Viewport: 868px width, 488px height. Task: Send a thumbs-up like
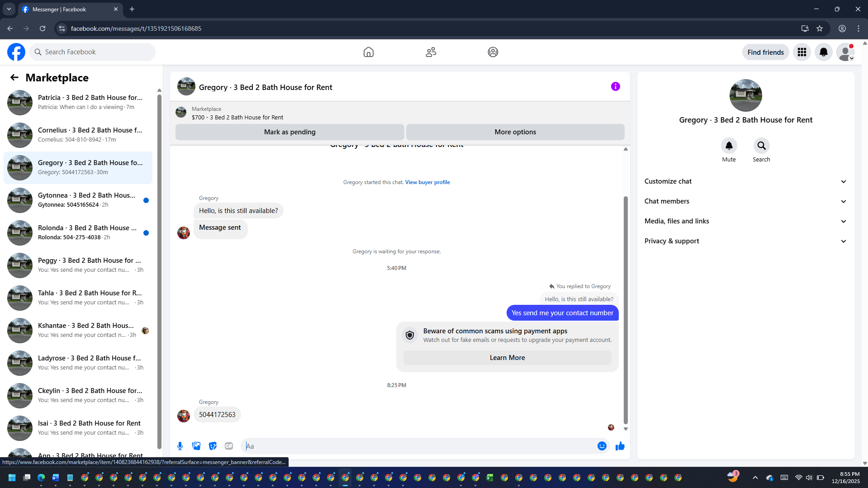click(620, 446)
